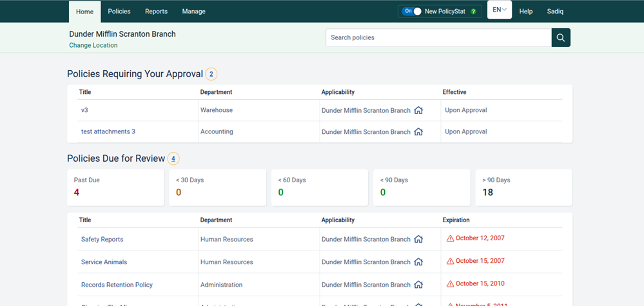
Task: Open the Policies menu
Action: (x=119, y=12)
